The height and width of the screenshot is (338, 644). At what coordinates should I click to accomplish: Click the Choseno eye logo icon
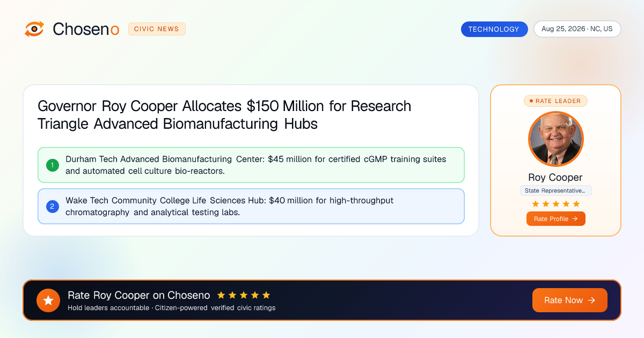(34, 29)
